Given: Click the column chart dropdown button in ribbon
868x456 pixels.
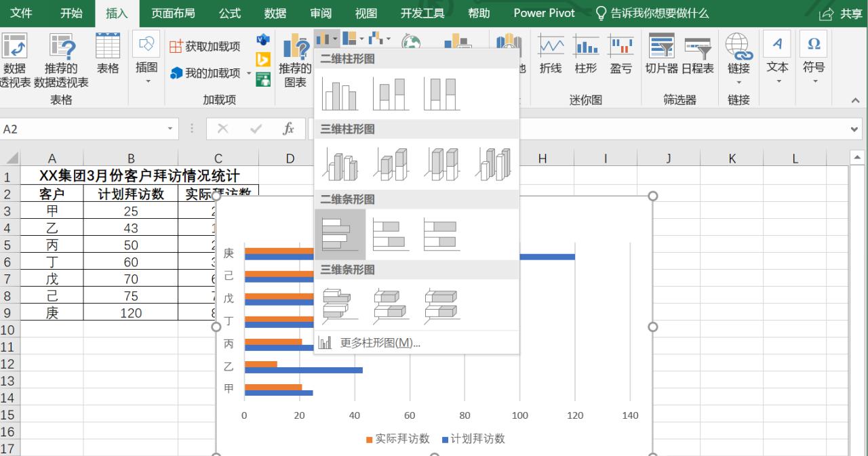Looking at the screenshot, I should point(326,39).
